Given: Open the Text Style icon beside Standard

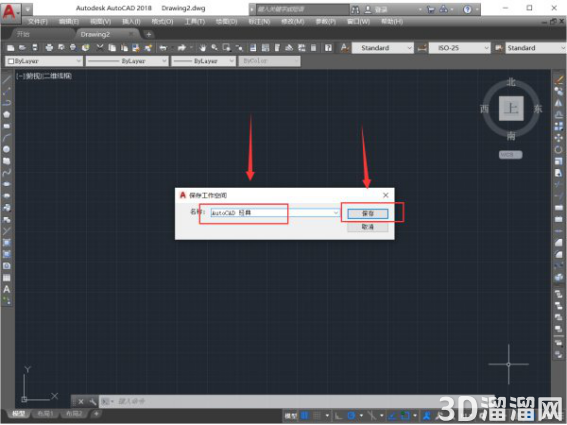Looking at the screenshot, I should point(344,48).
